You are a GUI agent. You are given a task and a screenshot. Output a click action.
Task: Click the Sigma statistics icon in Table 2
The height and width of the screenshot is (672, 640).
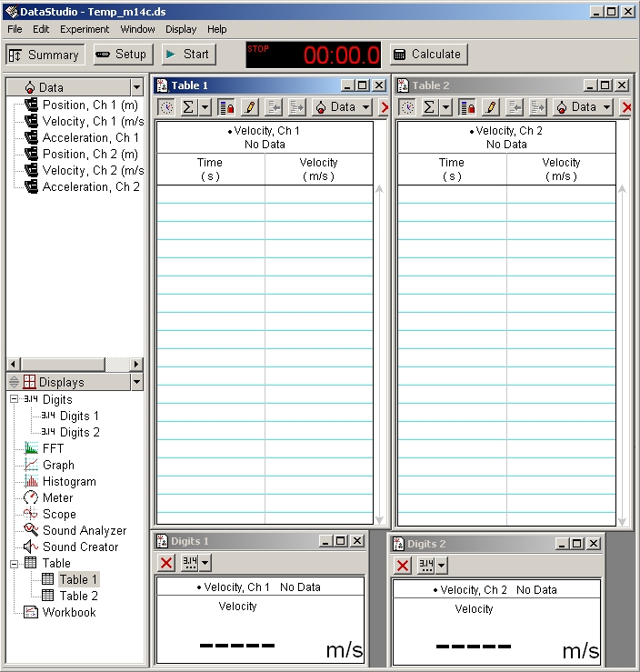coord(429,107)
